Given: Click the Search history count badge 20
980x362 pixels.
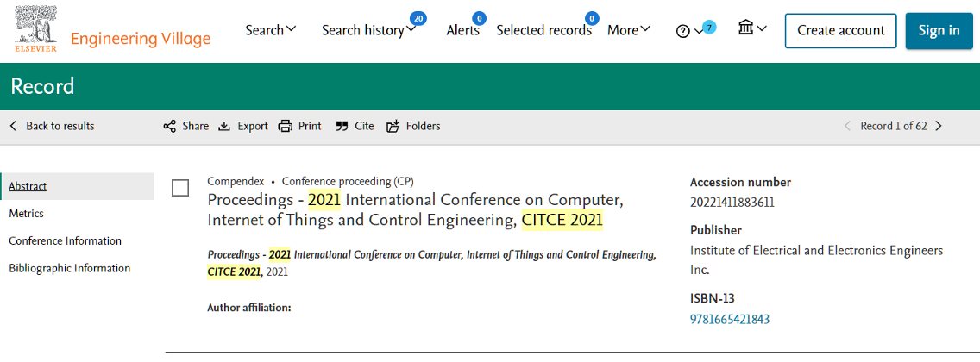Looking at the screenshot, I should [x=418, y=19].
